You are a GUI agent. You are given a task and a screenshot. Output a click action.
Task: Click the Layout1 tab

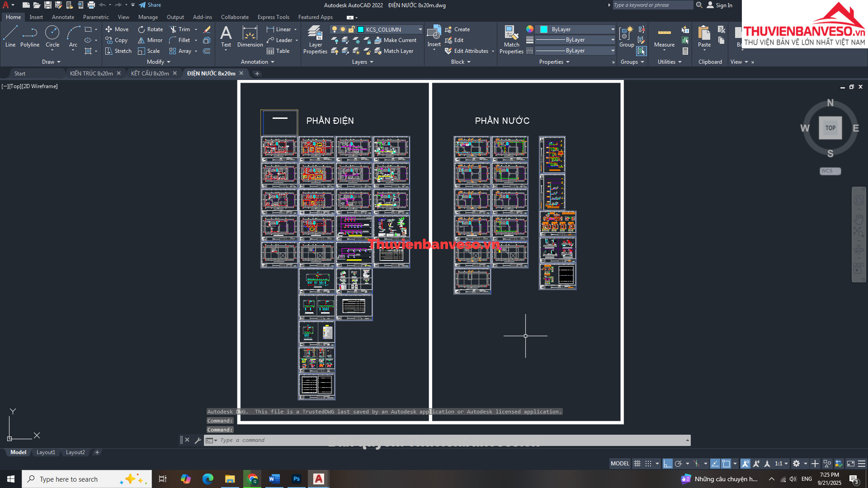coord(46,452)
